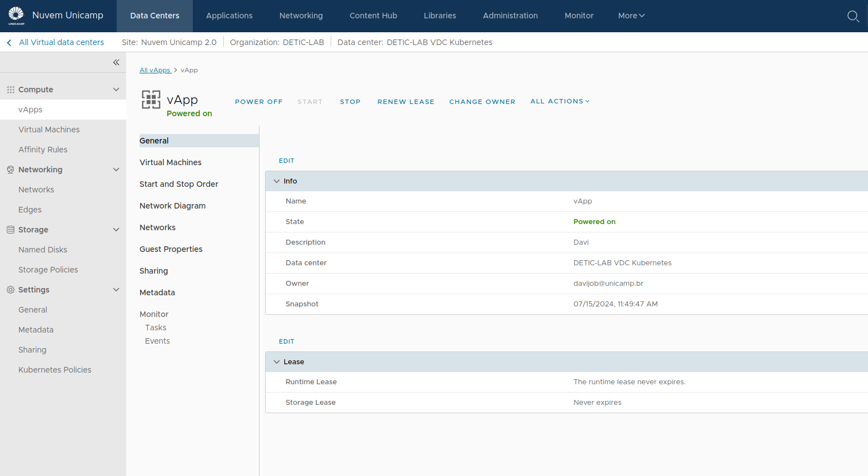Screen dimensions: 868x476
Task: Open the More menu dropdown
Action: [x=631, y=16]
